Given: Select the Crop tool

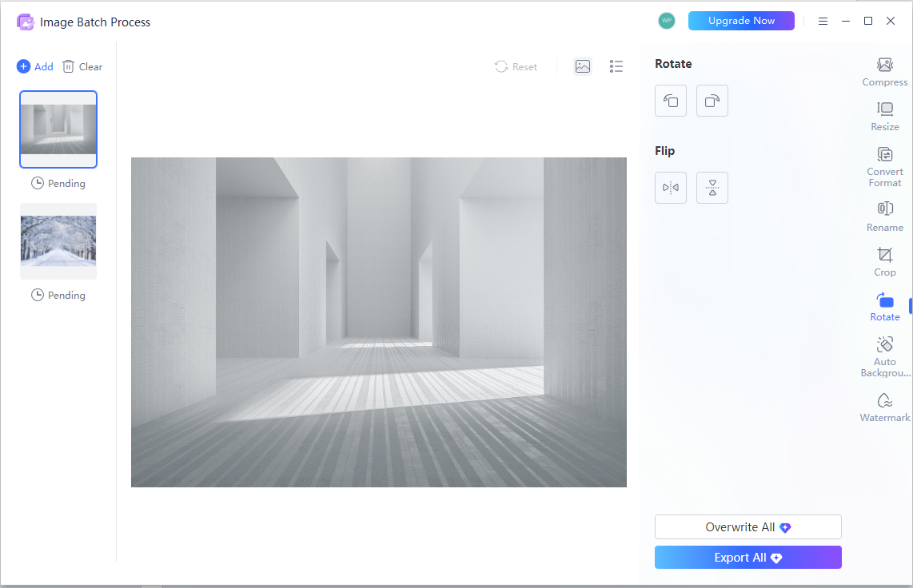Looking at the screenshot, I should point(884,262).
